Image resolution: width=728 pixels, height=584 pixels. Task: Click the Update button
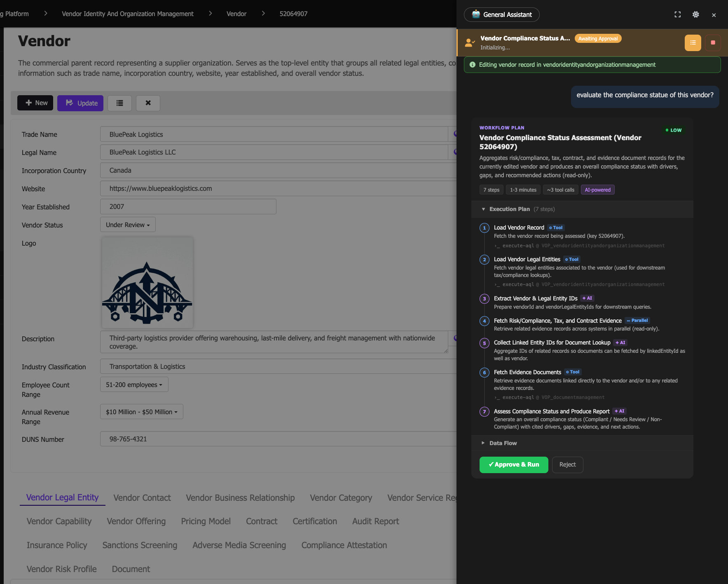tap(80, 103)
